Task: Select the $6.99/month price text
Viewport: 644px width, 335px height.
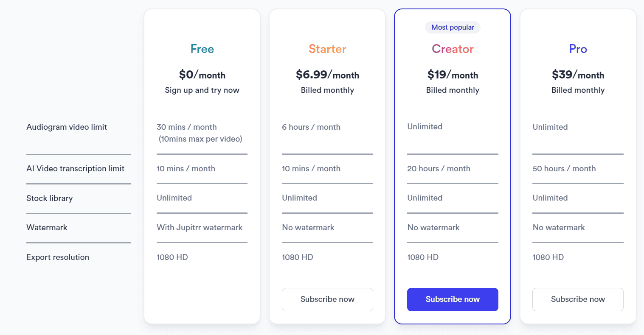Action: (x=327, y=75)
